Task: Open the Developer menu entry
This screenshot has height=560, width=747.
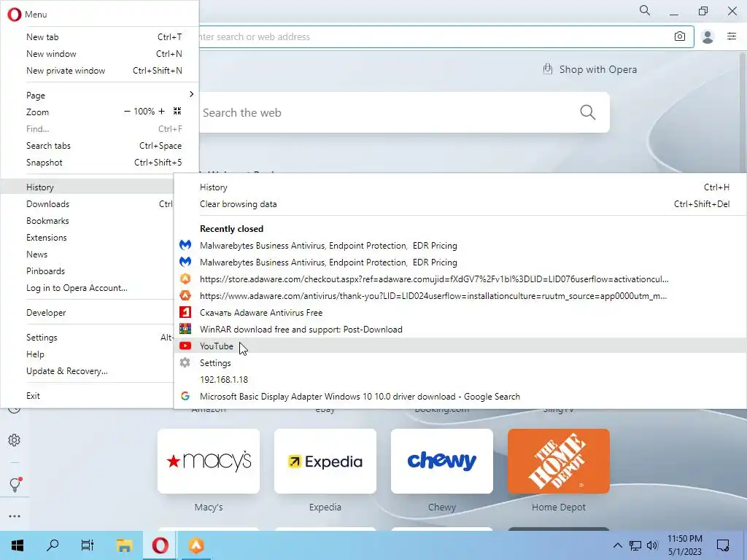Action: point(87,313)
